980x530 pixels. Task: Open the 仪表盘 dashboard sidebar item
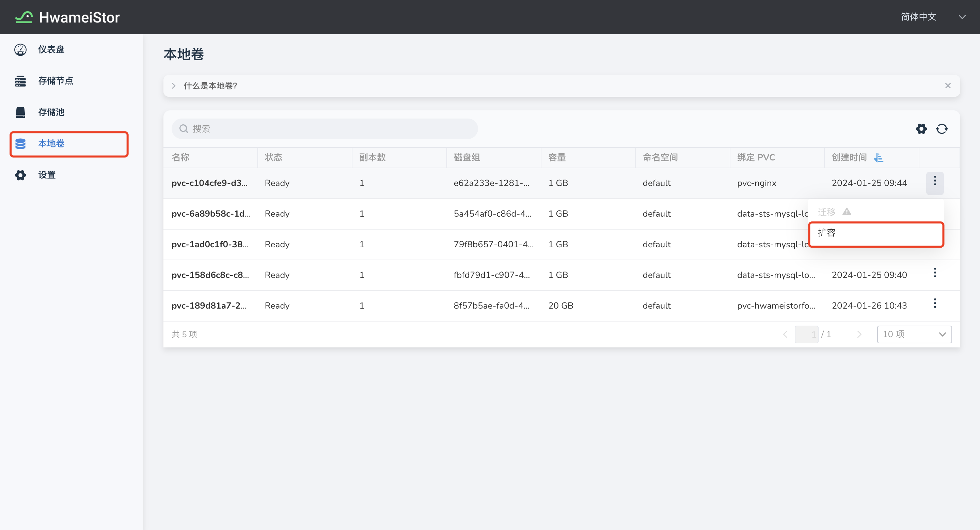(x=51, y=49)
